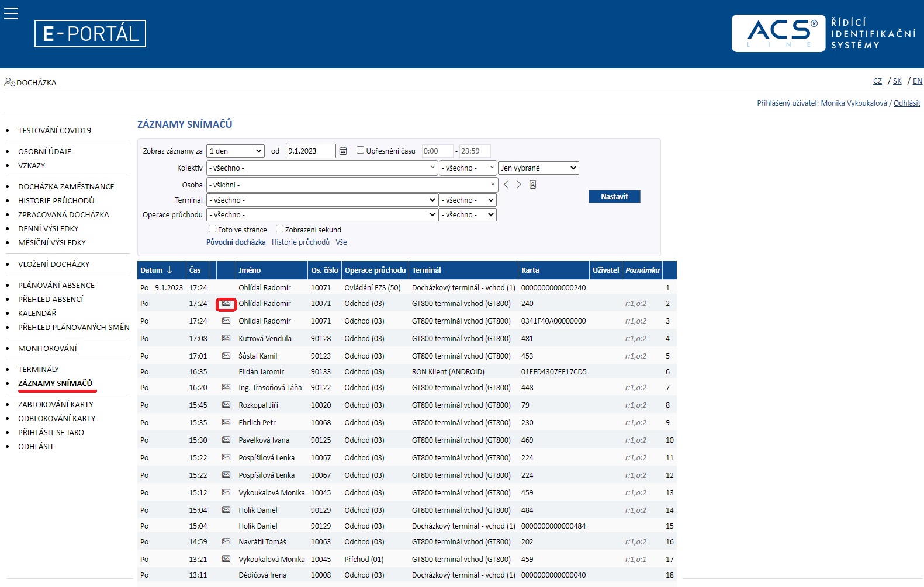Open Docházka zaměstnance section
This screenshot has width=924, height=587.
tap(66, 186)
